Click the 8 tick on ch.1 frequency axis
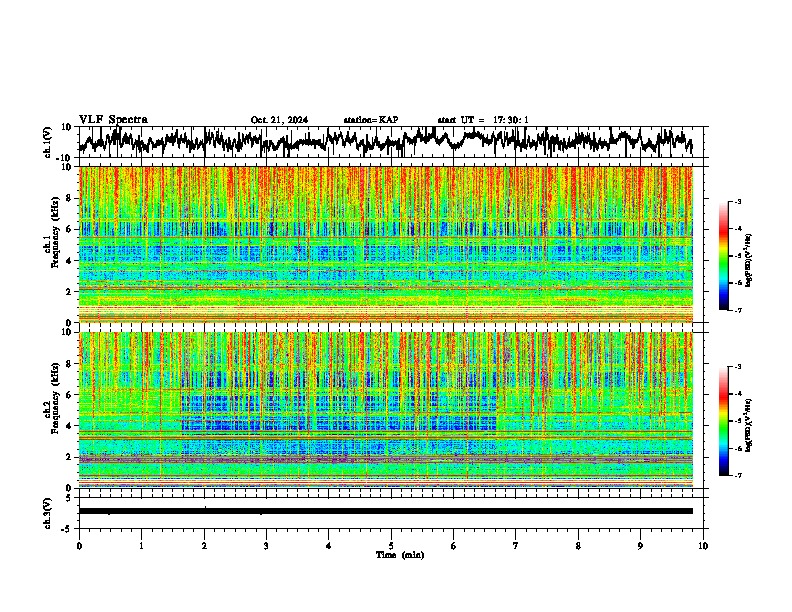Viewport: 792px width, 612px height. click(70, 198)
